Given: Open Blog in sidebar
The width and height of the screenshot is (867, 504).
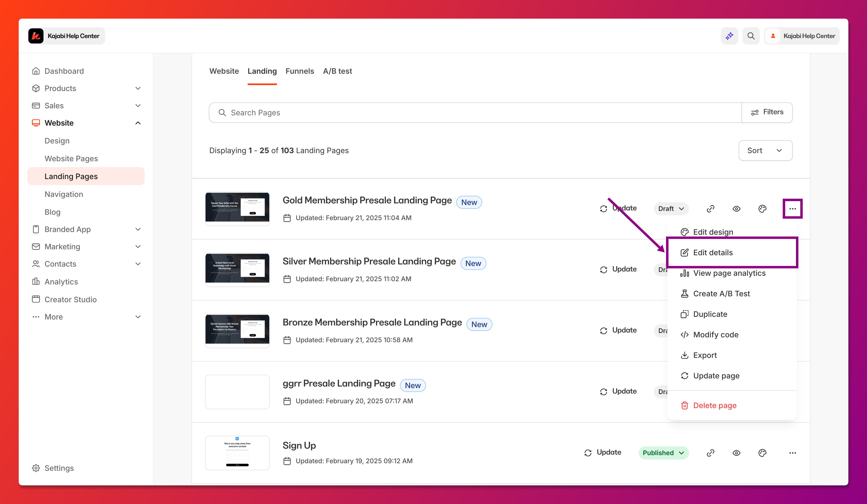Looking at the screenshot, I should coord(52,212).
